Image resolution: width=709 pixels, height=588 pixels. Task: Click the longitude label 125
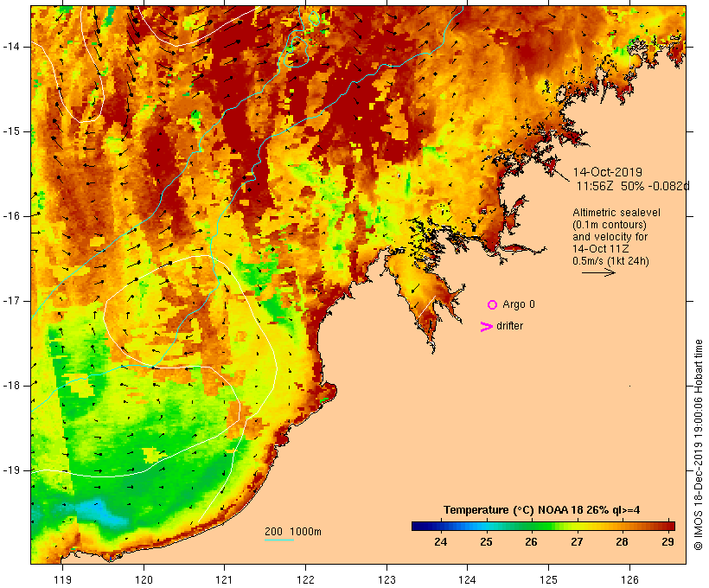click(548, 579)
